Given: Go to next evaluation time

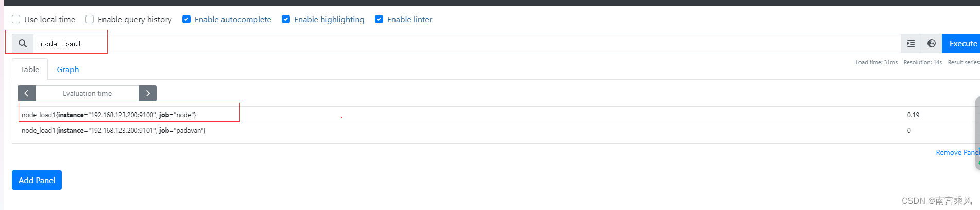Looking at the screenshot, I should click(147, 93).
